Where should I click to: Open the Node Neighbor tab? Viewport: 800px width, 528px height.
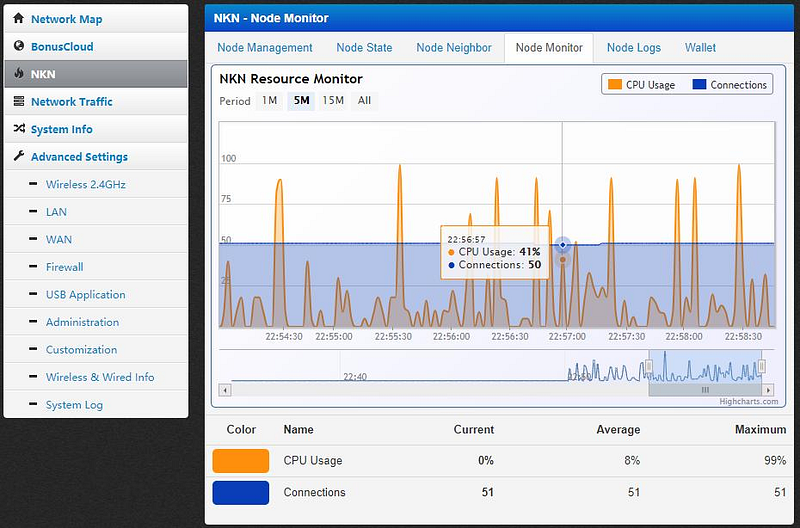click(454, 47)
